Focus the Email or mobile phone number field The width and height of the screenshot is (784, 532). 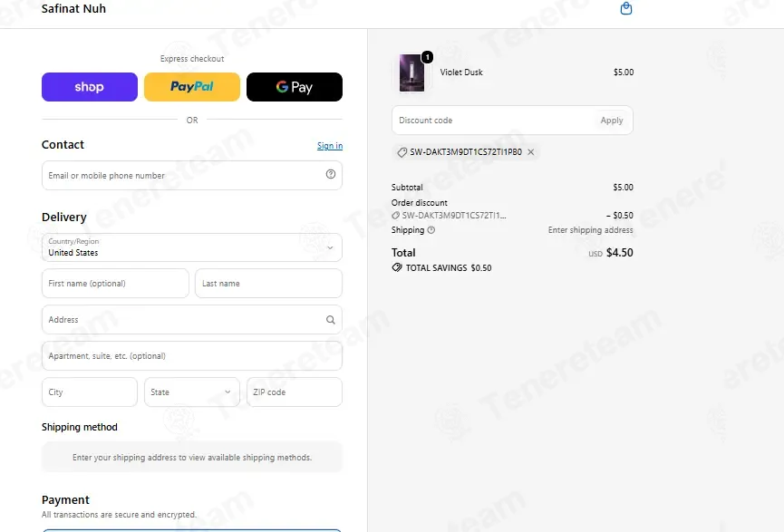pyautogui.click(x=192, y=176)
